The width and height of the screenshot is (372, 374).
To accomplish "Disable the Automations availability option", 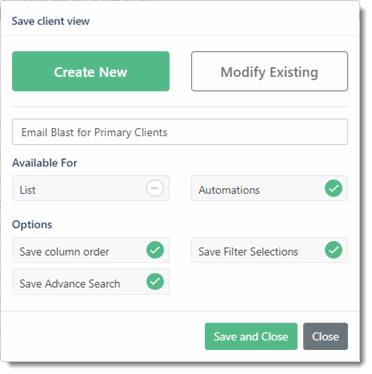I will click(x=269, y=189).
